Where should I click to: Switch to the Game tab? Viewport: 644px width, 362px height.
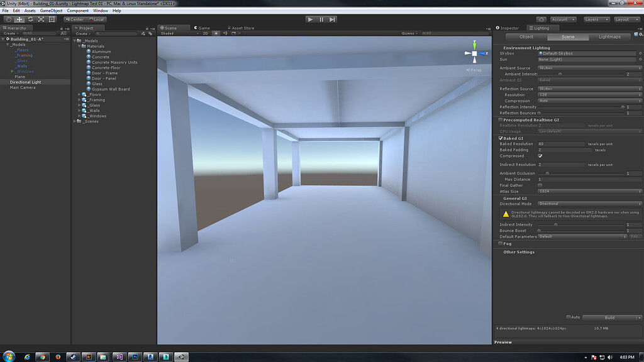click(203, 28)
